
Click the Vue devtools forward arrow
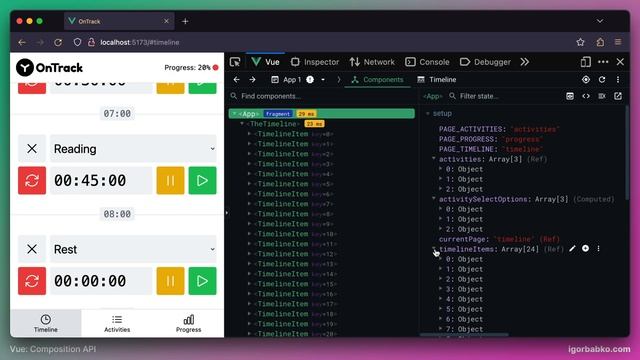coord(253,80)
